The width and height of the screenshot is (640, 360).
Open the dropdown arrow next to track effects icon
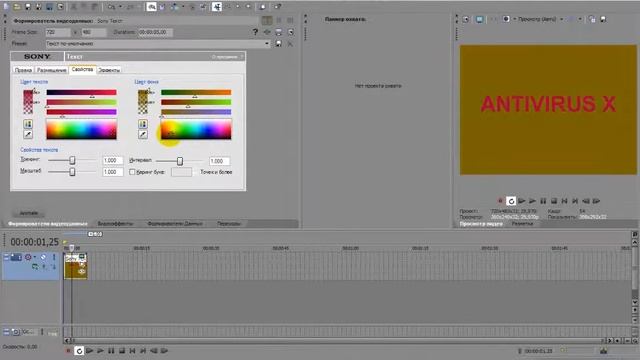(x=35, y=257)
